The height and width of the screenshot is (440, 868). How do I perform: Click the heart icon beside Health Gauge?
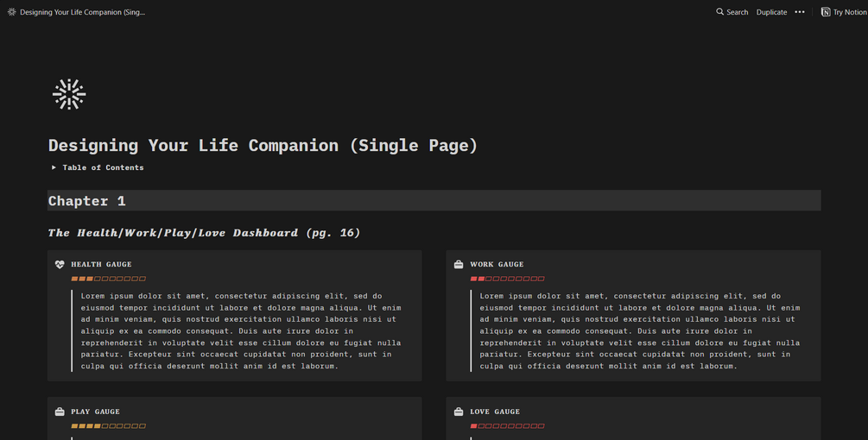[60, 265]
